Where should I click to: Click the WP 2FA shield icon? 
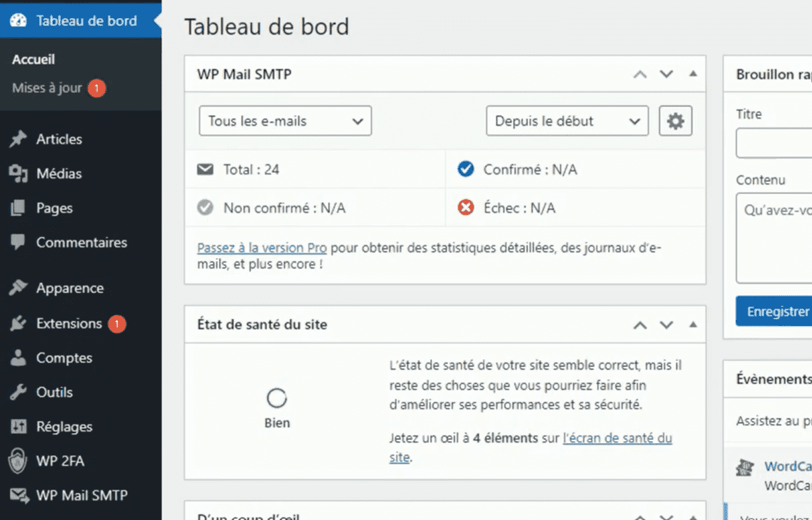click(18, 461)
